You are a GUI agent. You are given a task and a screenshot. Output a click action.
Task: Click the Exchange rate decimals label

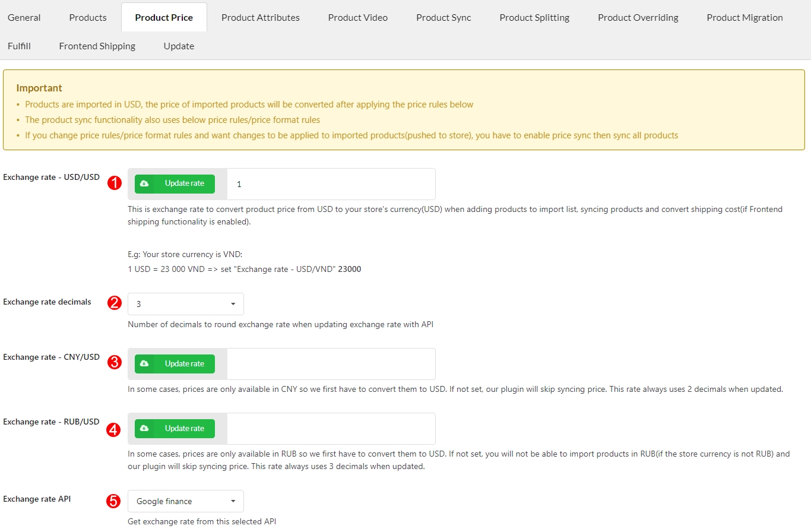[x=47, y=302]
